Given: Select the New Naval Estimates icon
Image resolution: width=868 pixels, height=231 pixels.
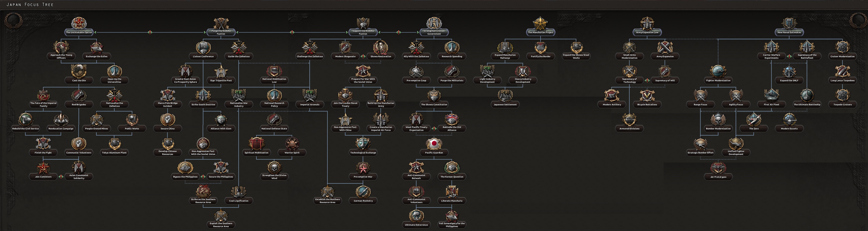Looking at the screenshot, I should [789, 23].
